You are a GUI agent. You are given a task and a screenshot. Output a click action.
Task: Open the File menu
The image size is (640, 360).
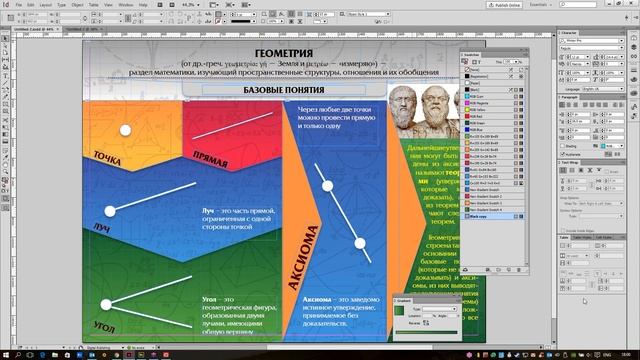click(19, 5)
